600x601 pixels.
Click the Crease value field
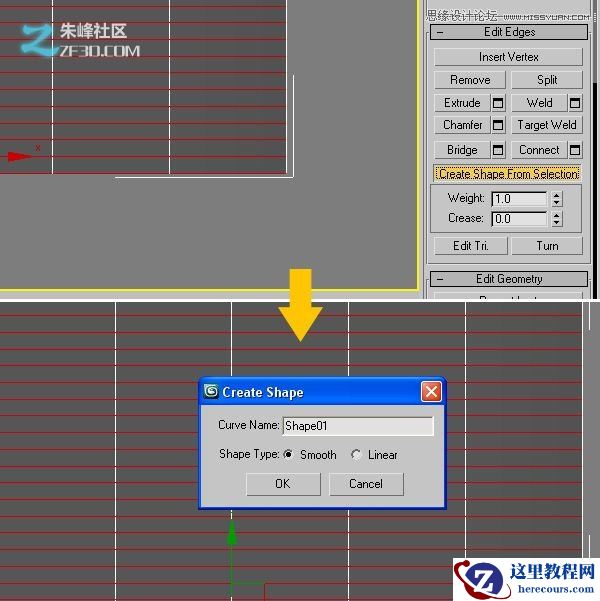tap(519, 219)
